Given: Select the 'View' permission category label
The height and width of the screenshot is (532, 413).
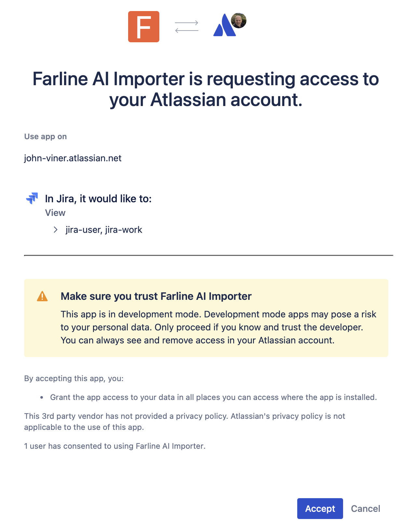Looking at the screenshot, I should pyautogui.click(x=55, y=213).
